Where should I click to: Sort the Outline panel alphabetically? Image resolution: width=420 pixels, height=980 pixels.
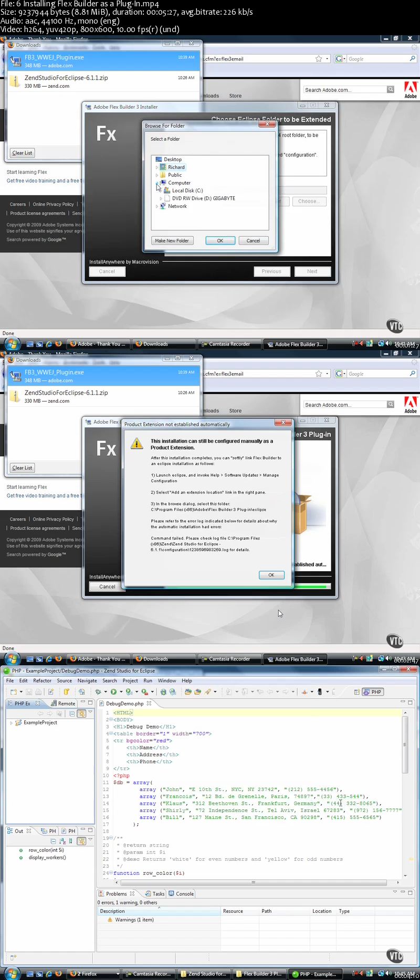tap(62, 841)
